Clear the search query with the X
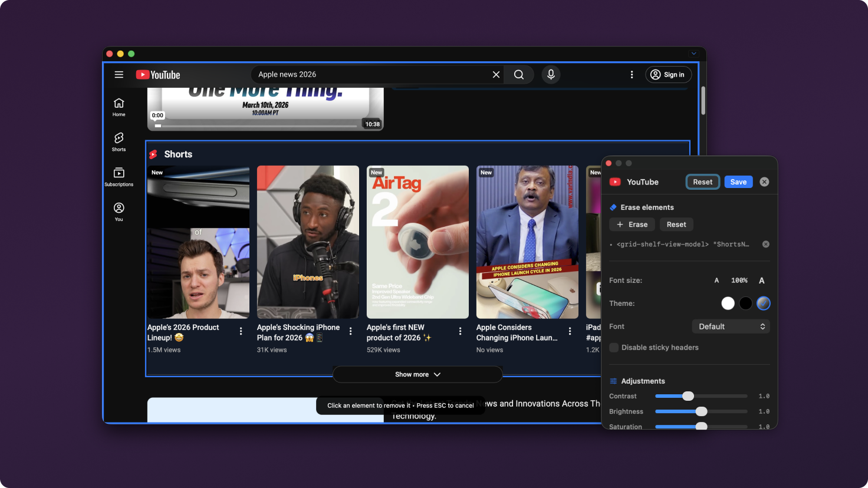This screenshot has width=868, height=488. pyautogui.click(x=496, y=75)
